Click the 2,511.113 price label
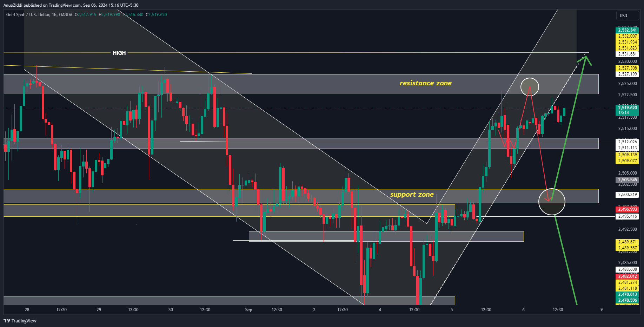The width and height of the screenshot is (644, 327). tap(627, 148)
